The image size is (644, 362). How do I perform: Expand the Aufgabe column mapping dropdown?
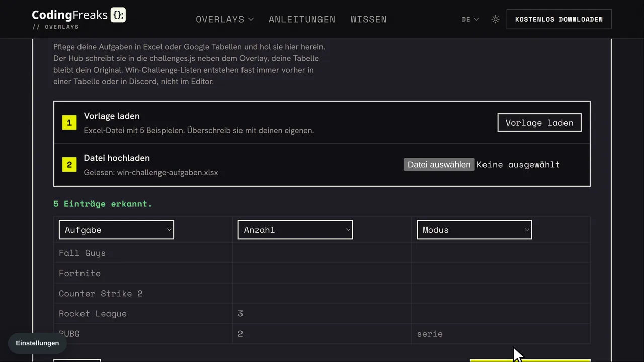coord(116,230)
